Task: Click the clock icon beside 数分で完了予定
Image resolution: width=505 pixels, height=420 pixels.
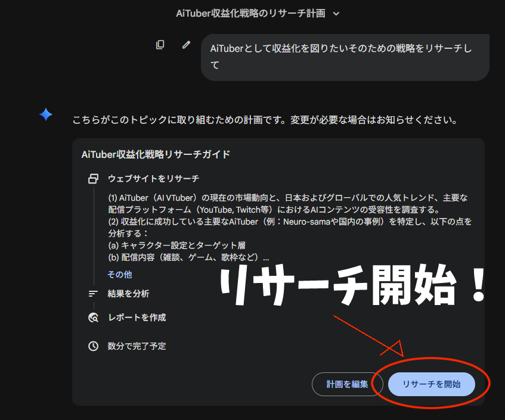Action: [93, 346]
